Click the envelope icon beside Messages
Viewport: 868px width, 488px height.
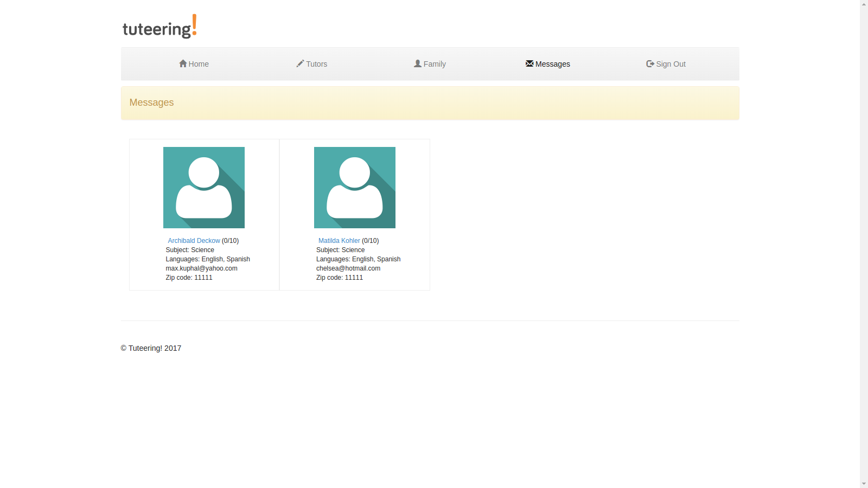[x=529, y=63]
